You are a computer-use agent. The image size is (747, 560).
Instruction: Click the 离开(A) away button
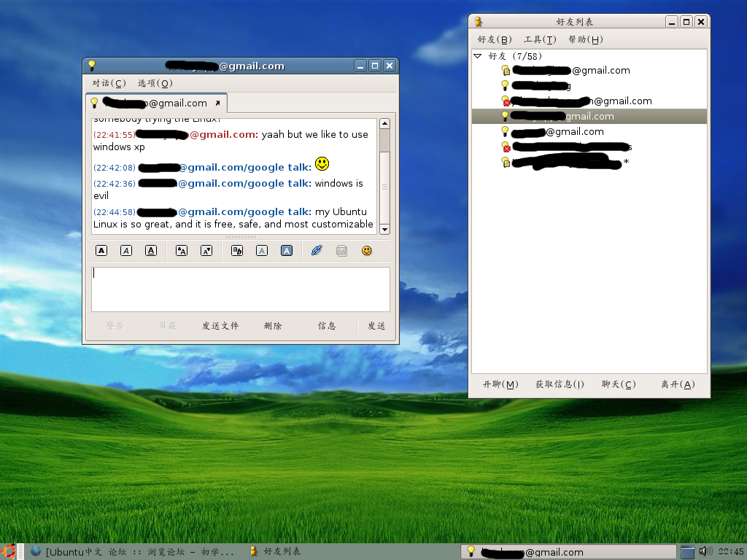pyautogui.click(x=678, y=384)
